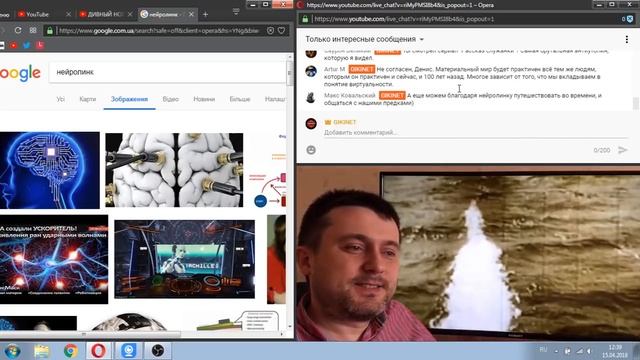The width and height of the screenshot is (640, 360).
Task: Click the RU language indicator in tray
Action: pos(543,350)
